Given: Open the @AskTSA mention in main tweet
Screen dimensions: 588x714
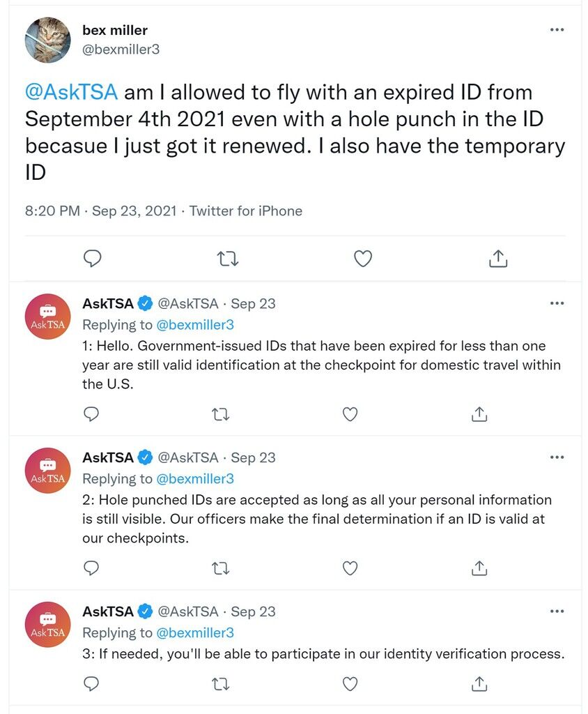Looking at the screenshot, I should (x=72, y=93).
